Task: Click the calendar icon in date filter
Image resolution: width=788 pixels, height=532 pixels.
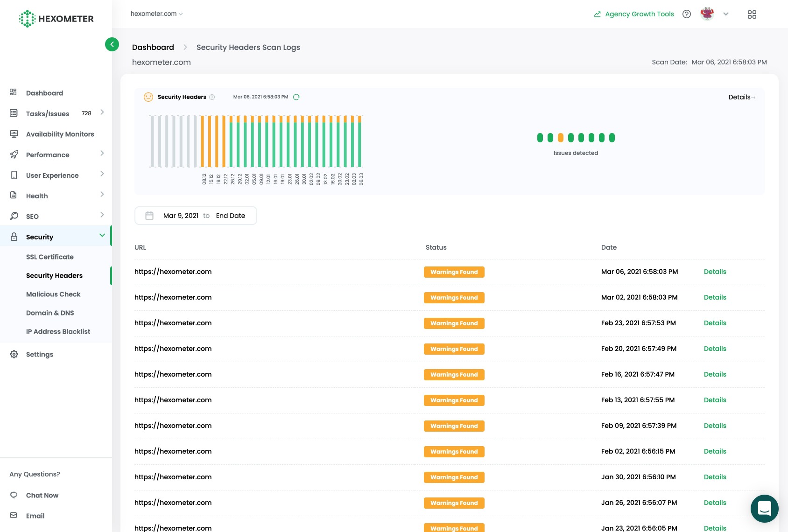Action: 149,216
